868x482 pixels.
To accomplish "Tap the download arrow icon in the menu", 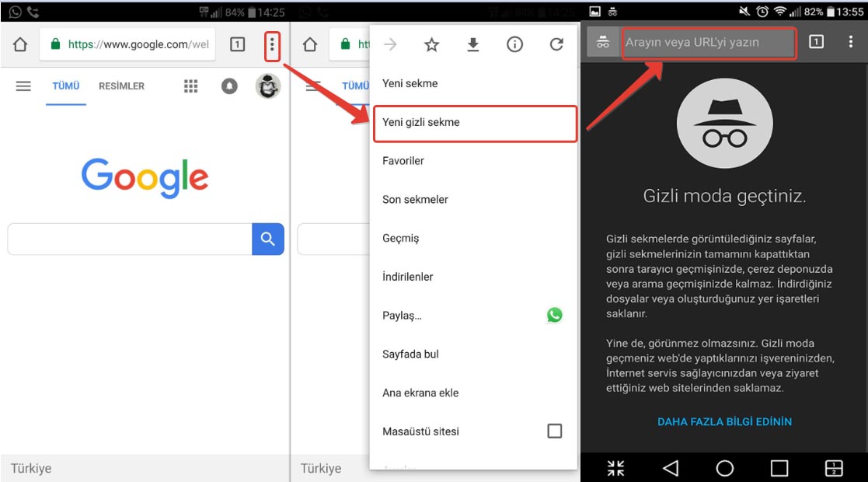I will coord(472,45).
